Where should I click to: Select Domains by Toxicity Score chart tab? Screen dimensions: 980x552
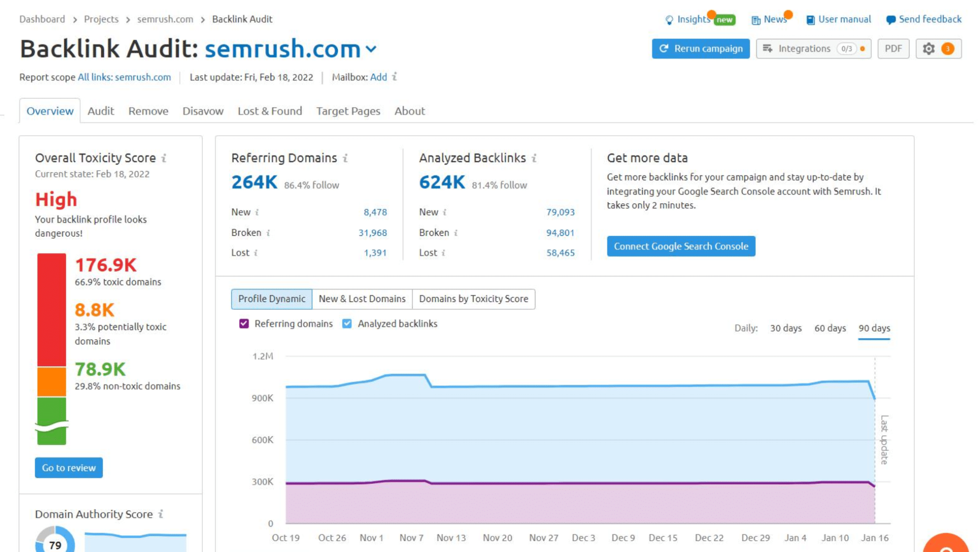[474, 299]
